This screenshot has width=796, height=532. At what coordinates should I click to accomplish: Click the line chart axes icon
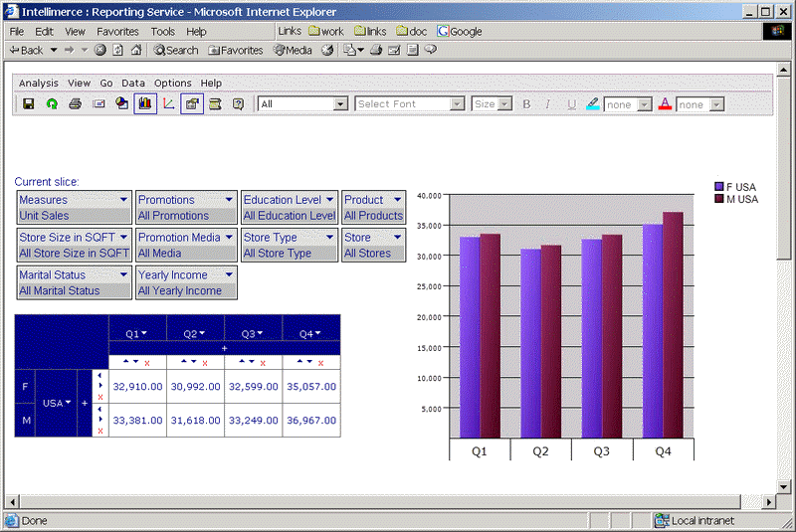click(x=168, y=104)
